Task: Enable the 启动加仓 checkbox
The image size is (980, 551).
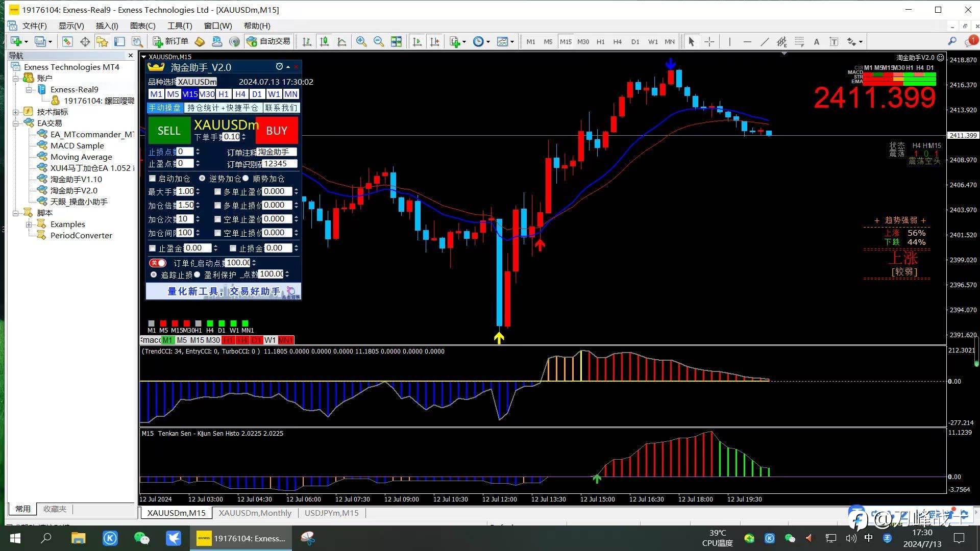Action: tap(152, 179)
